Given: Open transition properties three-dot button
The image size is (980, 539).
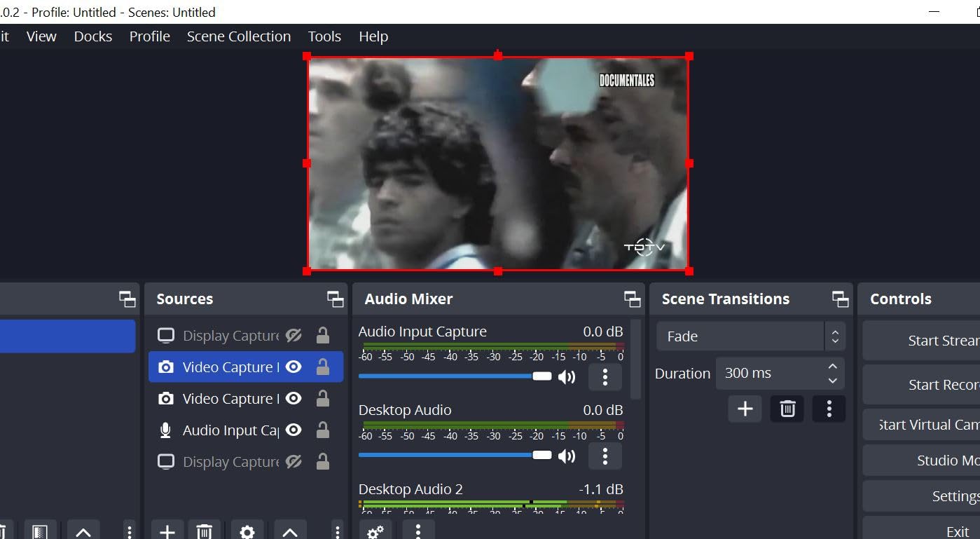Looking at the screenshot, I should (829, 409).
